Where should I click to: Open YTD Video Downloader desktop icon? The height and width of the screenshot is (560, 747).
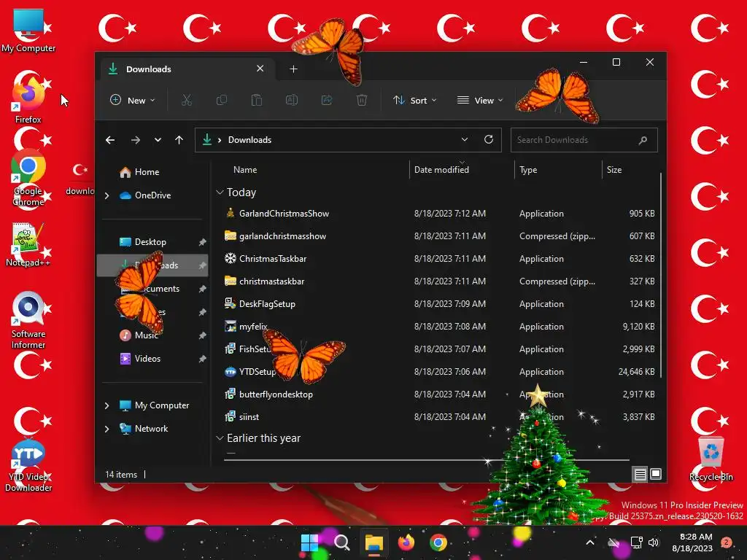[28, 466]
